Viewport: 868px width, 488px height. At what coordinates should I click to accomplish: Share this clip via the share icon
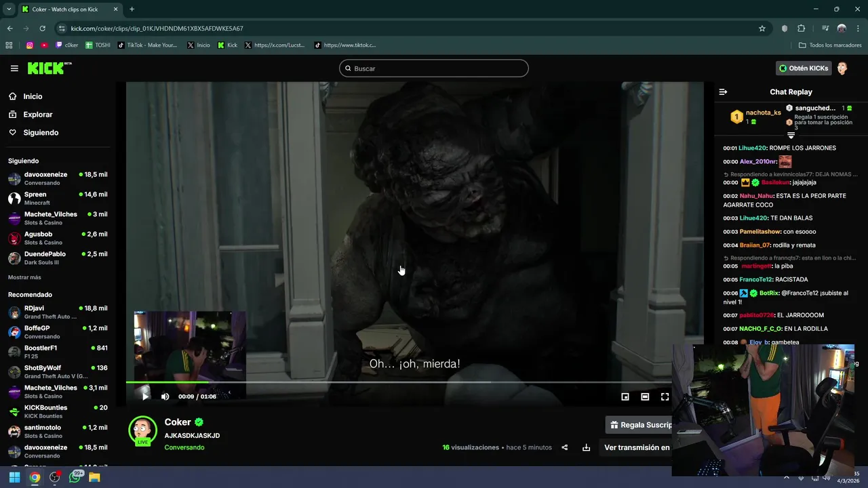[x=564, y=447]
